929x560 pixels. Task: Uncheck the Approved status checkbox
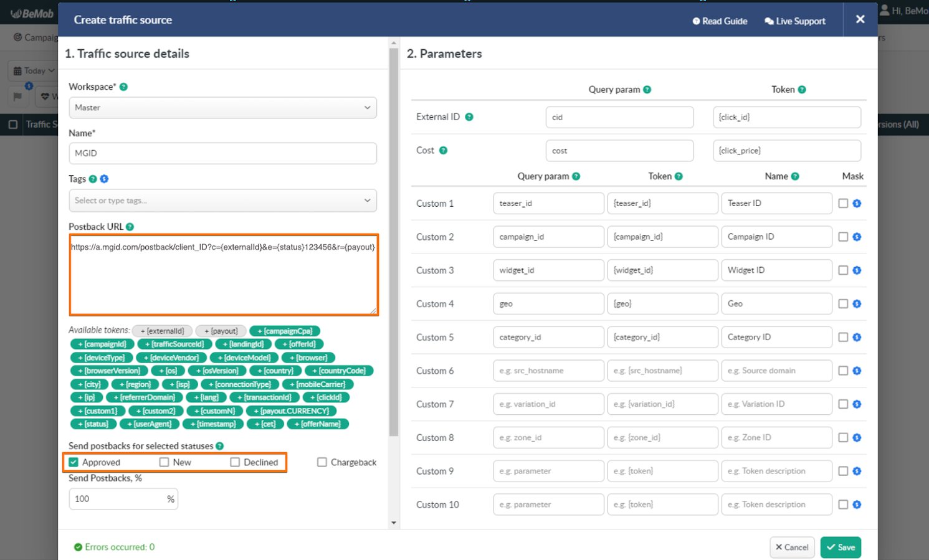[74, 462]
